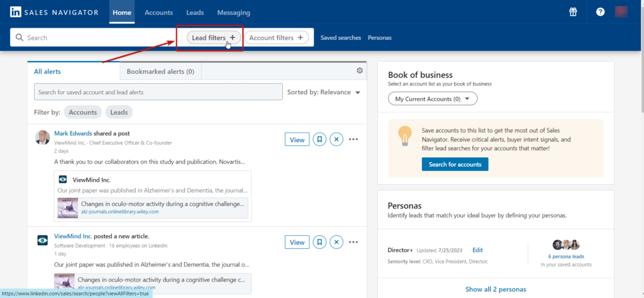Image resolution: width=644 pixels, height=298 pixels.
Task: Open Personas link in search bar
Action: point(379,38)
